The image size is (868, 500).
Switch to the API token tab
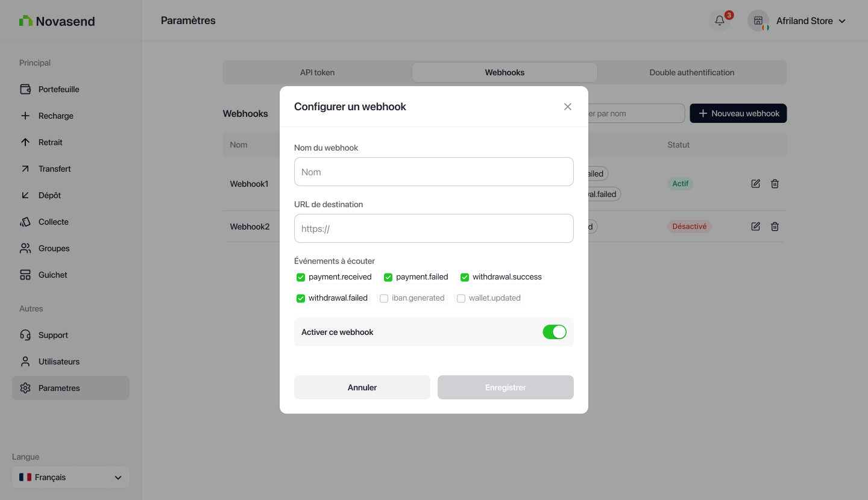click(x=317, y=72)
